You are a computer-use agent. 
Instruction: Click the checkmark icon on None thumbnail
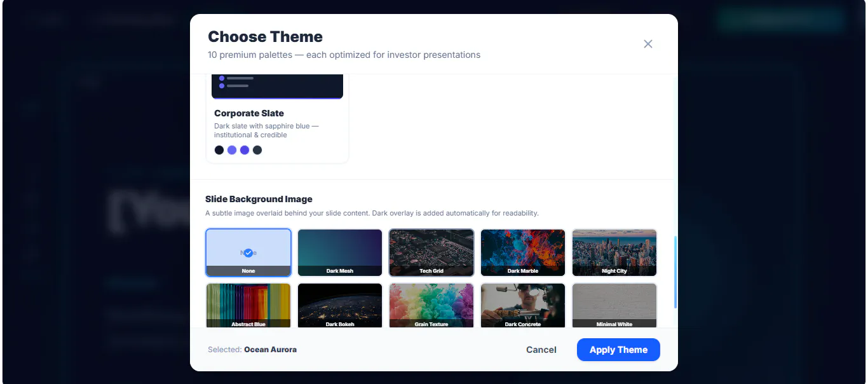pyautogui.click(x=248, y=252)
